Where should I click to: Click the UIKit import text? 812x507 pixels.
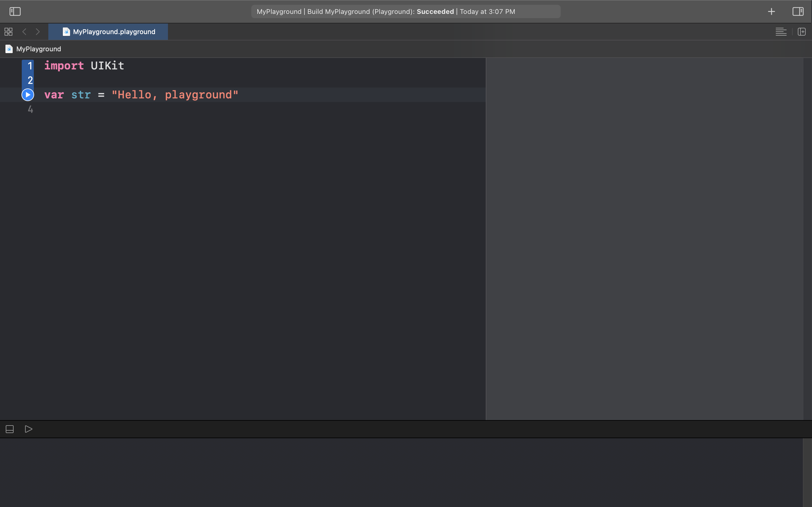pyautogui.click(x=107, y=66)
